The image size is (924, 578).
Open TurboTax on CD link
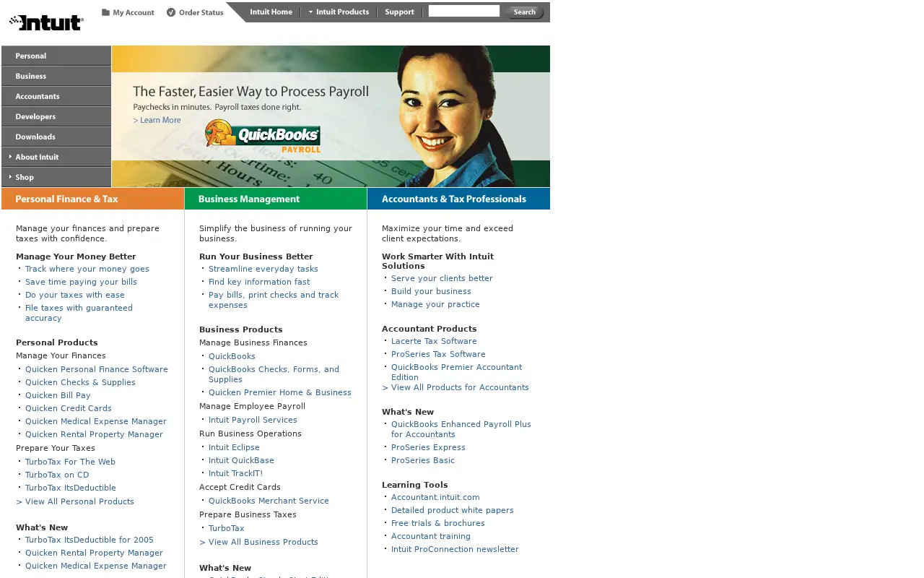click(x=57, y=475)
